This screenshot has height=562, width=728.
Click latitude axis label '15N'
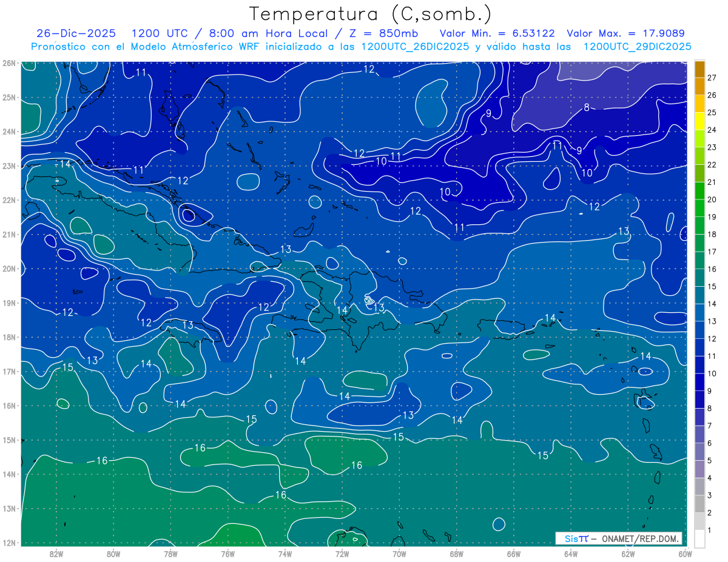tap(8, 440)
